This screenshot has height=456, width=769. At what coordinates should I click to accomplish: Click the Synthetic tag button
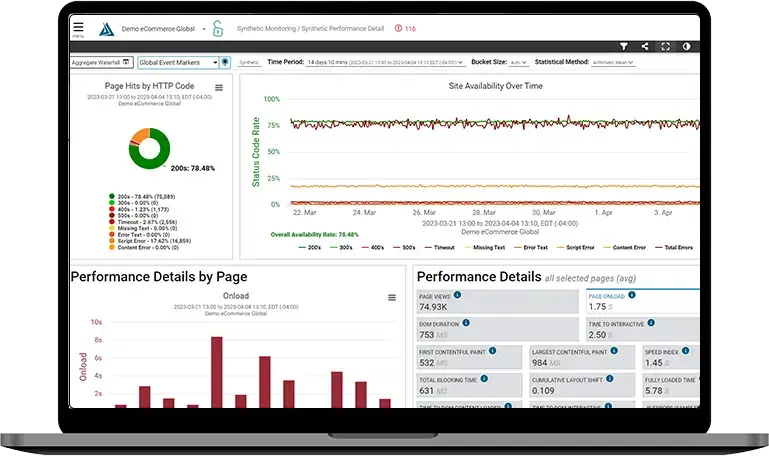pyautogui.click(x=249, y=62)
